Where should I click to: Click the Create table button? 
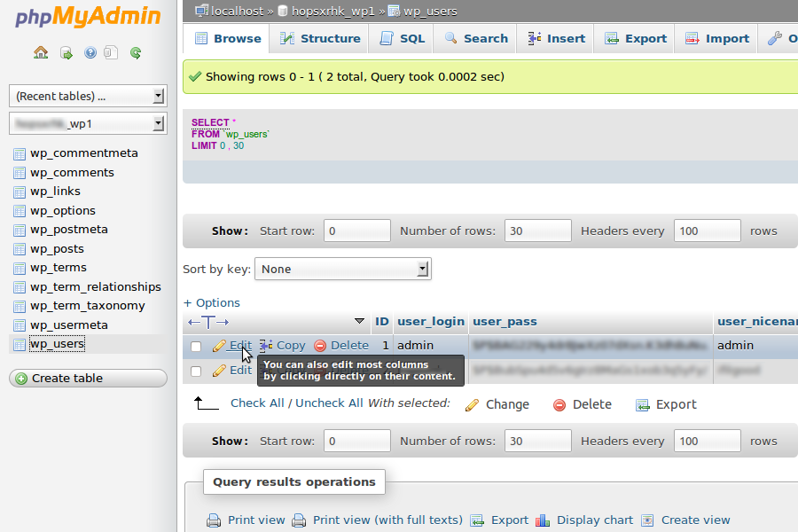point(88,379)
